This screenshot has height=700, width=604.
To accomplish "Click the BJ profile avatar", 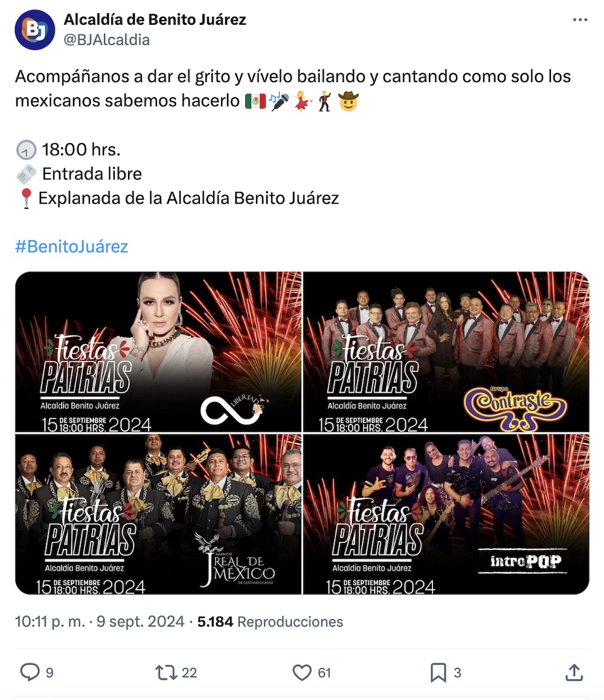I will click(35, 30).
